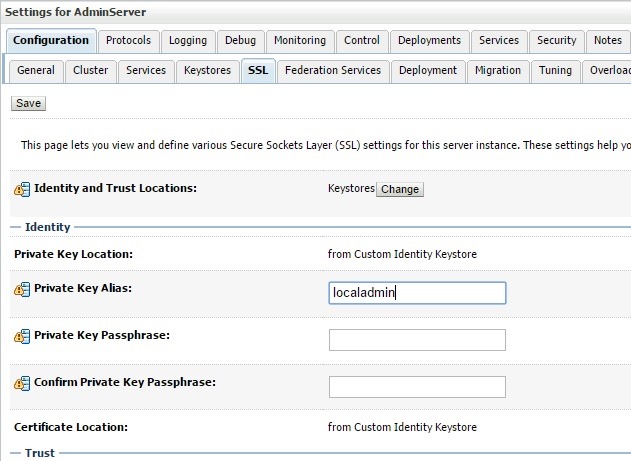The height and width of the screenshot is (461, 631).
Task: Switch to the Protocols tab
Action: pos(128,41)
